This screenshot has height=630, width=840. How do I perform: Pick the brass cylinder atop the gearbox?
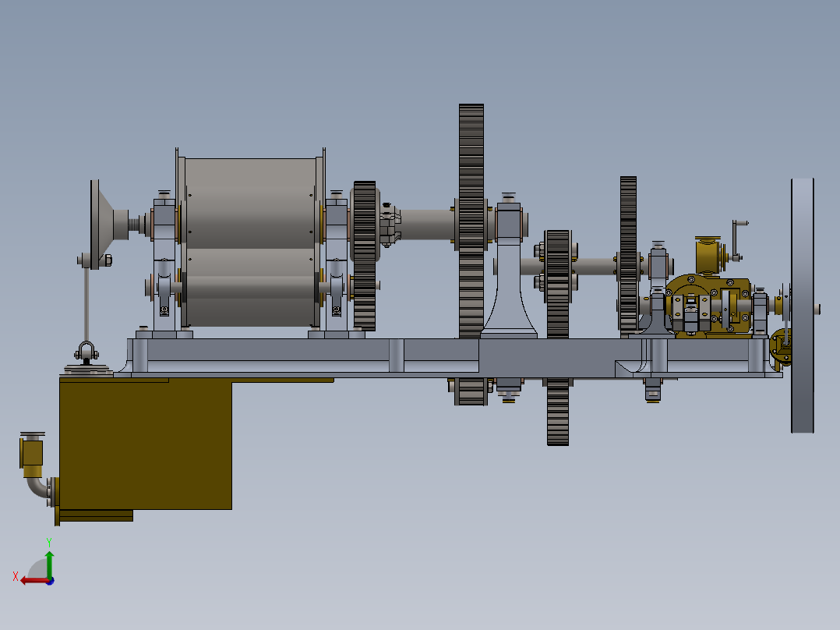coord(708,255)
